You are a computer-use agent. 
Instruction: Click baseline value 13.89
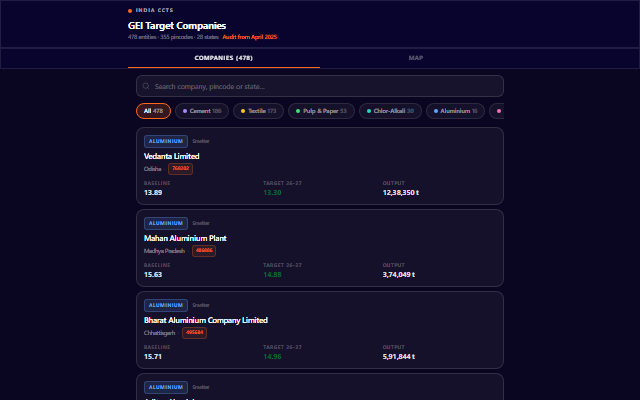[153, 193]
